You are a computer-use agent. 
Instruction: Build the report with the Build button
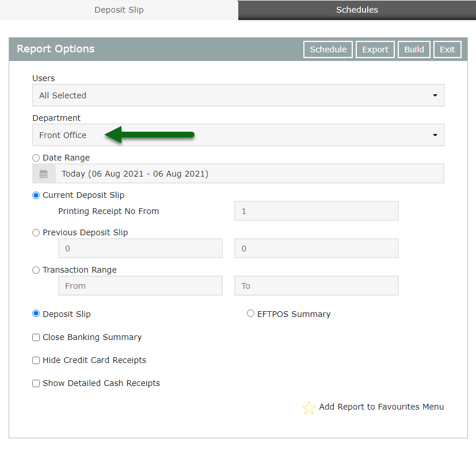pyautogui.click(x=414, y=49)
